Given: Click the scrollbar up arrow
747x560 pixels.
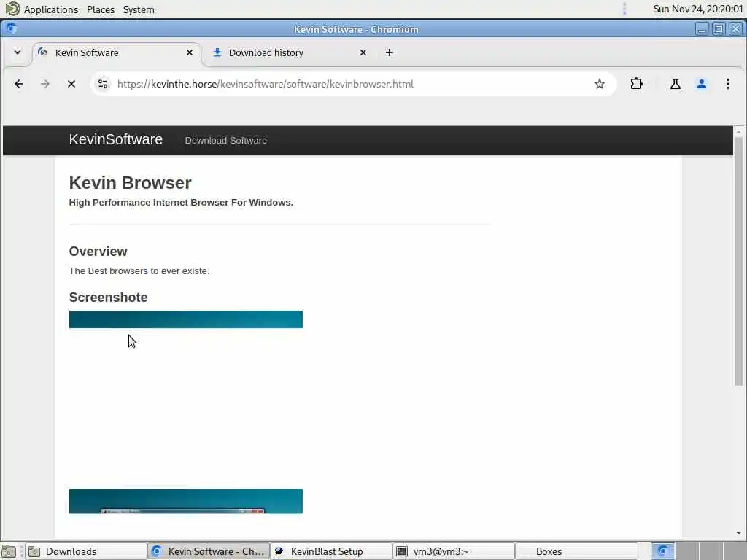Looking at the screenshot, I should pos(738,131).
